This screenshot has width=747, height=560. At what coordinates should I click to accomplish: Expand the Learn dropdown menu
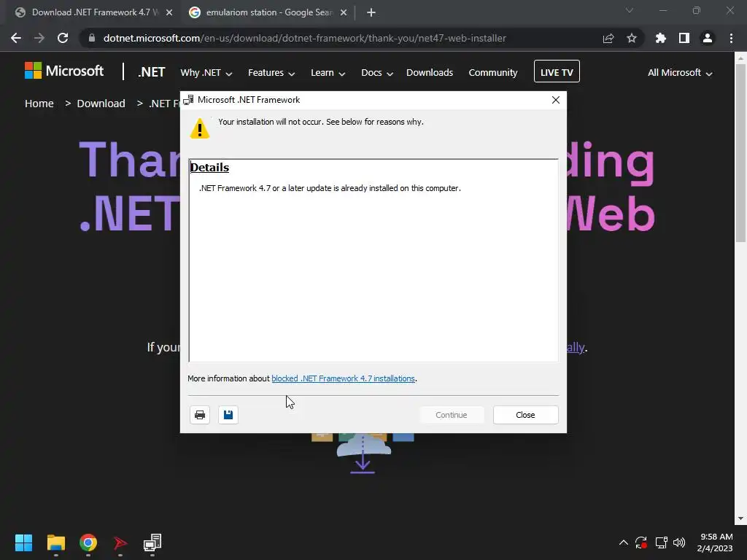(328, 72)
